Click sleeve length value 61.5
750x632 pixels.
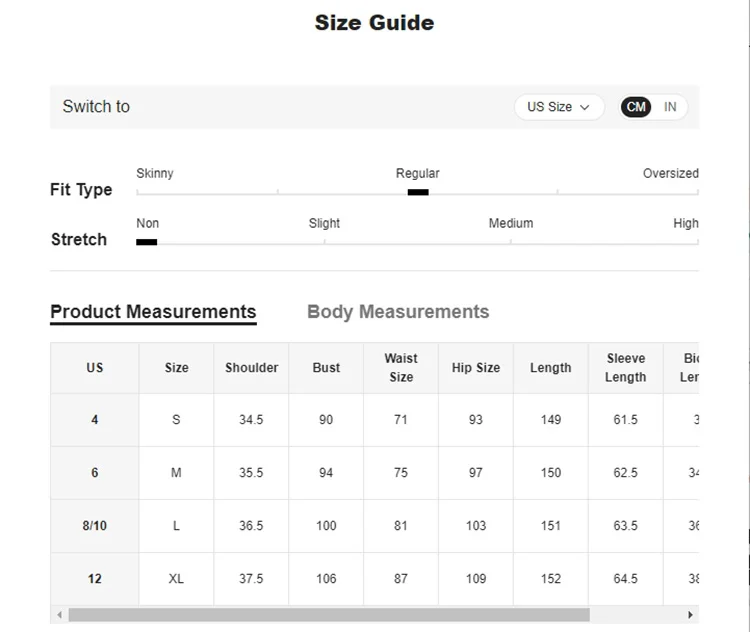[626, 420]
